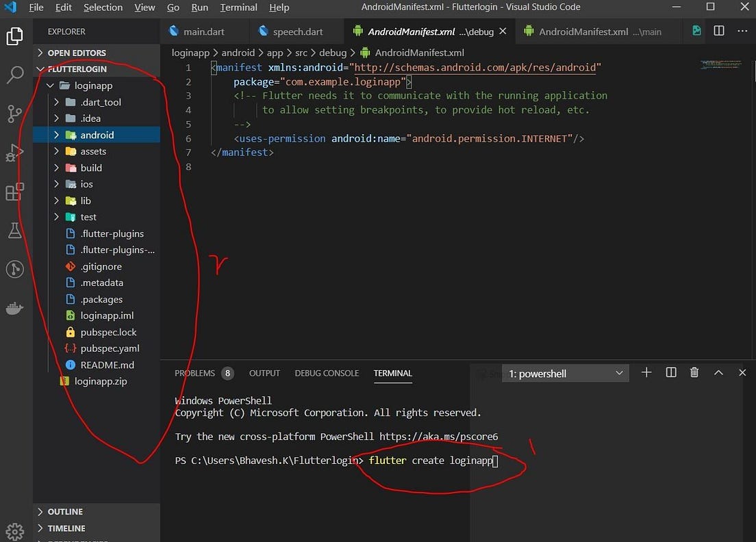Open the Testing view with the flask icon

(x=14, y=231)
